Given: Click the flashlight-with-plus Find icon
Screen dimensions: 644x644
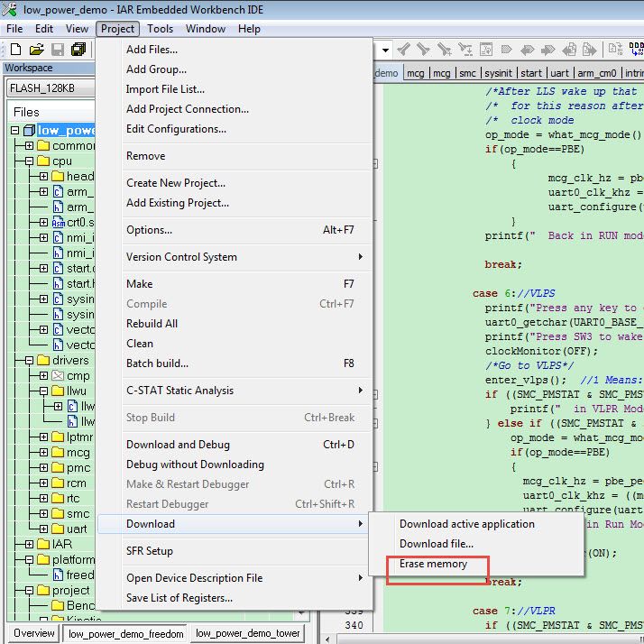Looking at the screenshot, I should point(445,50).
